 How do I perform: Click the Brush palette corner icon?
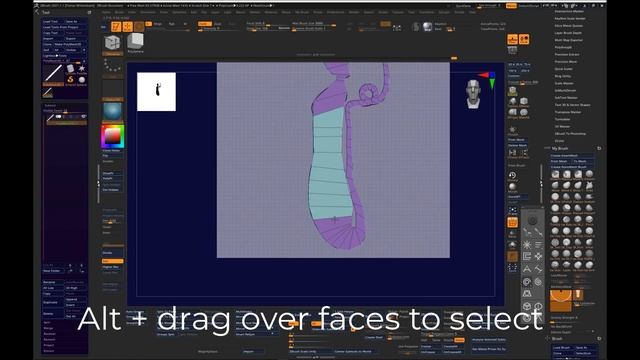pyautogui.click(x=599, y=338)
